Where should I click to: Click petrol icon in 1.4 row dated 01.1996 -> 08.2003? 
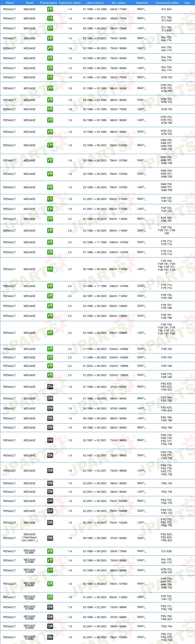(50, 18)
